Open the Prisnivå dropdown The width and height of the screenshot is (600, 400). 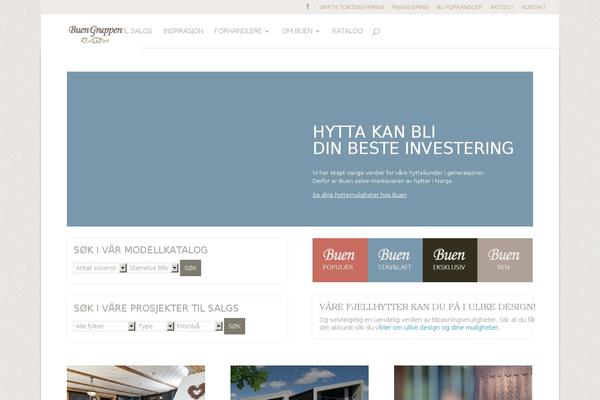pyautogui.click(x=198, y=326)
